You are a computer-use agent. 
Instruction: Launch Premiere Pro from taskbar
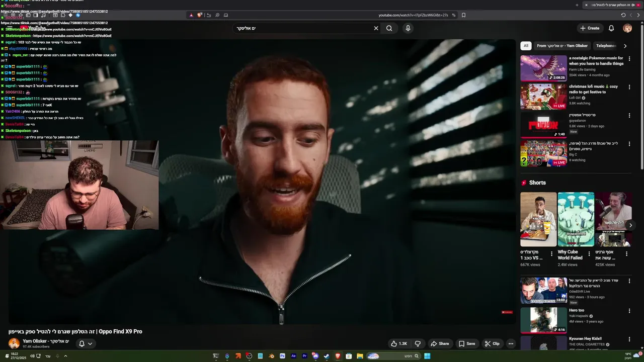304,356
